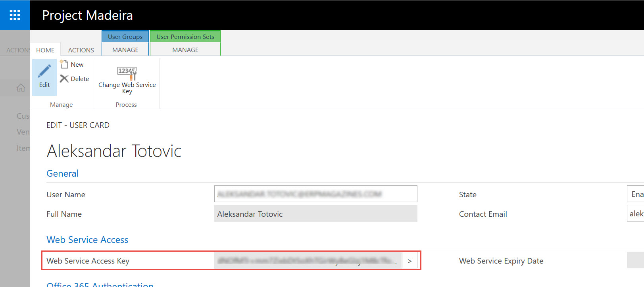Collapse the General section header

[63, 173]
